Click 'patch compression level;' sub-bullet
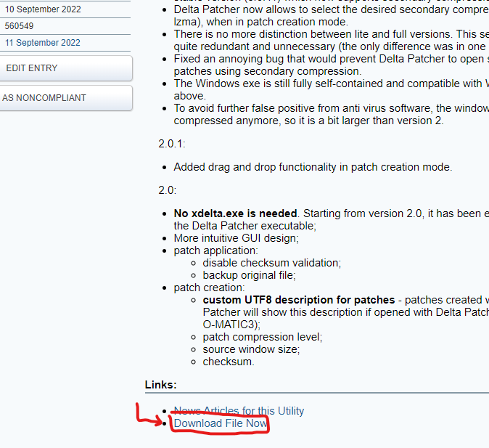The height and width of the screenshot is (448, 489). coord(263,337)
